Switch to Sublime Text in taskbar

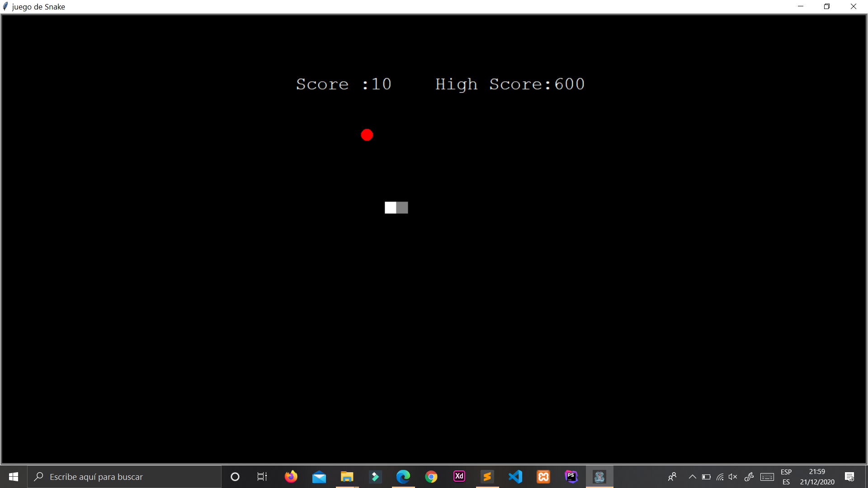point(487,477)
